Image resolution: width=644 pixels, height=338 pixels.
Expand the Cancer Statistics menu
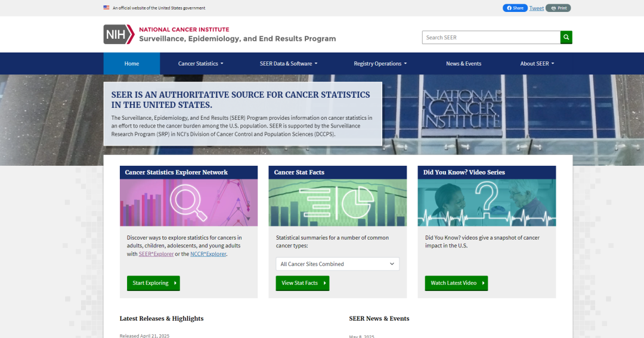coord(200,63)
